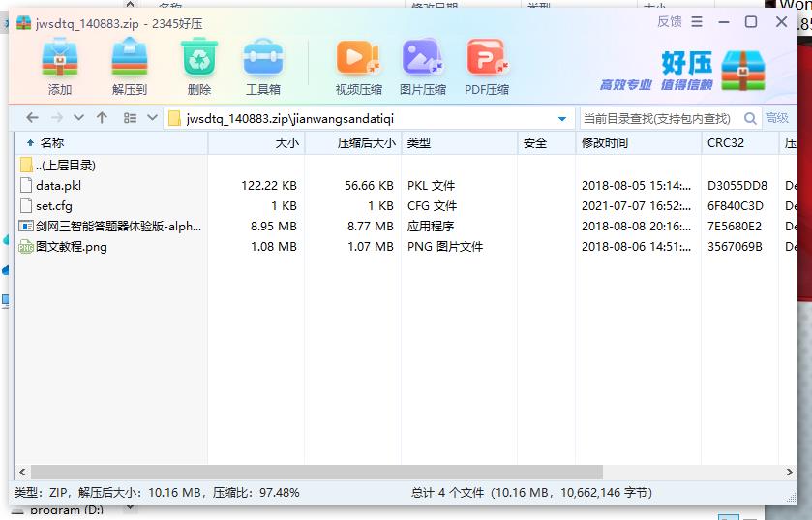
Task: Click size value 122.22 KB
Action: click(269, 185)
